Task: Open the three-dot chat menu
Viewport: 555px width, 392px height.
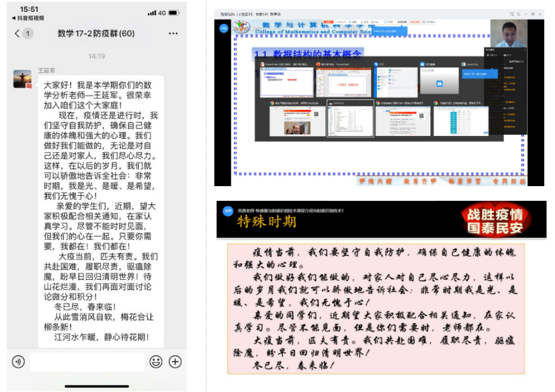Action: [173, 33]
